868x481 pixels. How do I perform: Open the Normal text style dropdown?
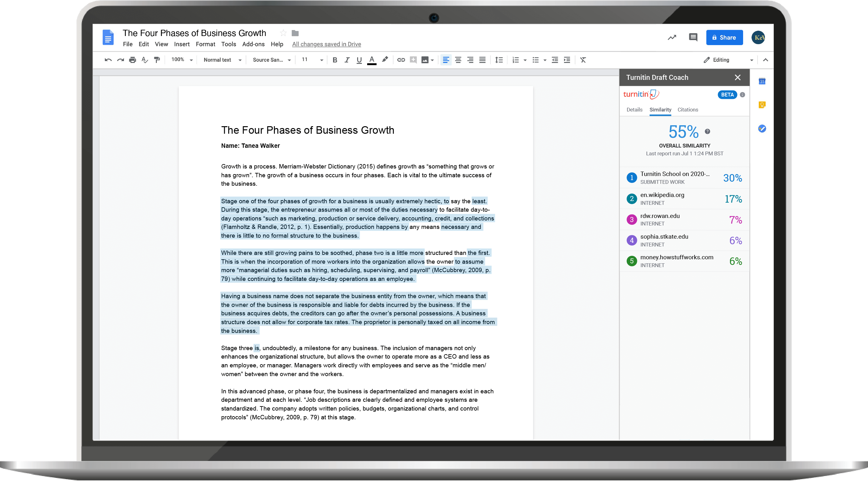(x=222, y=60)
